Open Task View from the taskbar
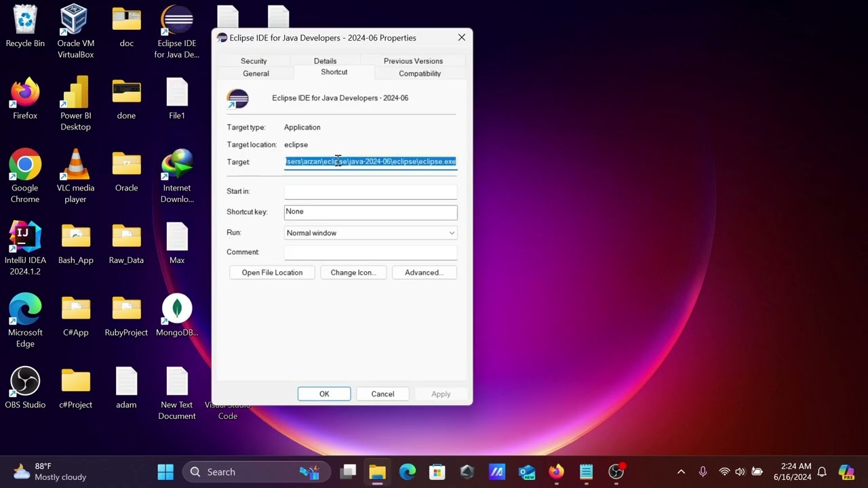The image size is (868, 488). coord(349,472)
